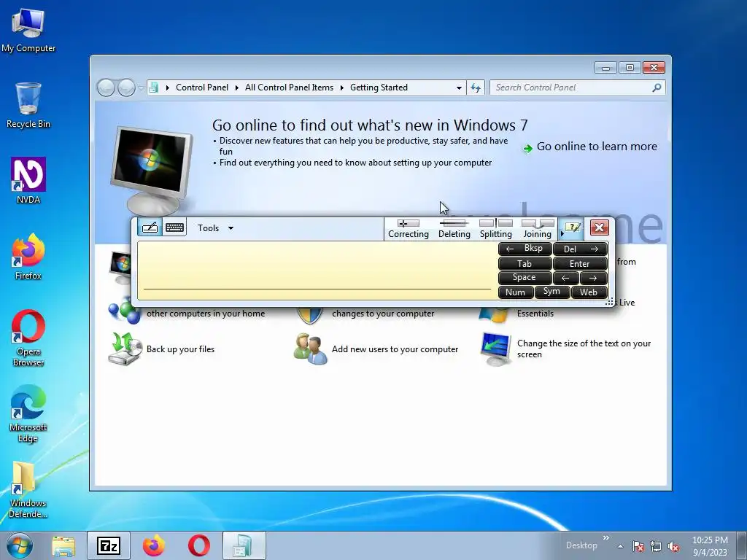Refresh the Control Panel view
The image size is (747, 560).
476,87
